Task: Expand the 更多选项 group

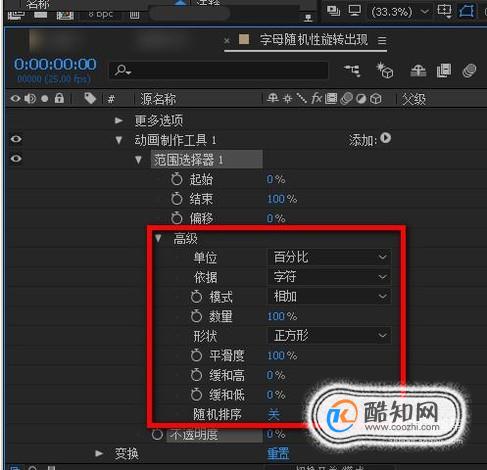Action: pyautogui.click(x=119, y=120)
